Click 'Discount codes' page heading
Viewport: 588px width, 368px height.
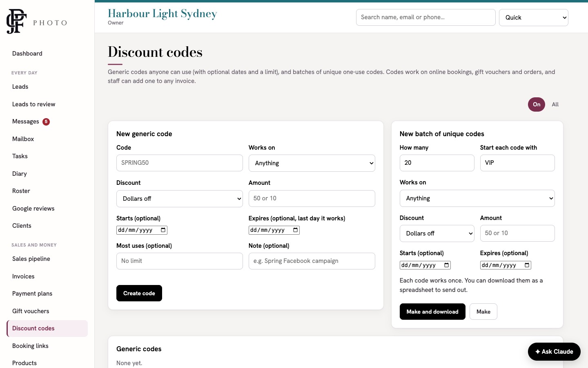tap(155, 52)
